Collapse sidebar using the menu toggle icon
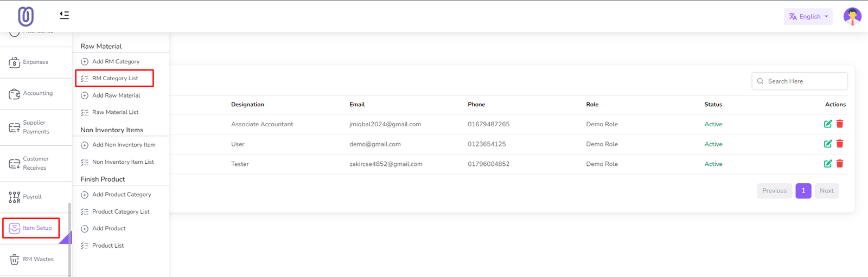This screenshot has width=868, height=277. [x=64, y=15]
